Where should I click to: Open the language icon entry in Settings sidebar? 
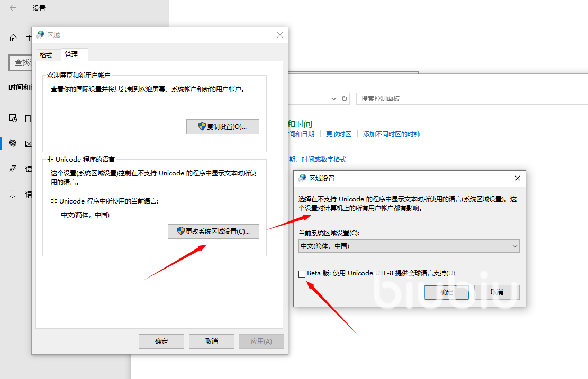pos(13,169)
